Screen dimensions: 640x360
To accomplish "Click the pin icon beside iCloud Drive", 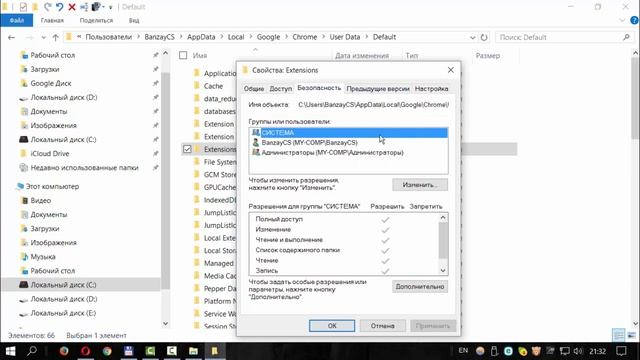I will coord(156,153).
